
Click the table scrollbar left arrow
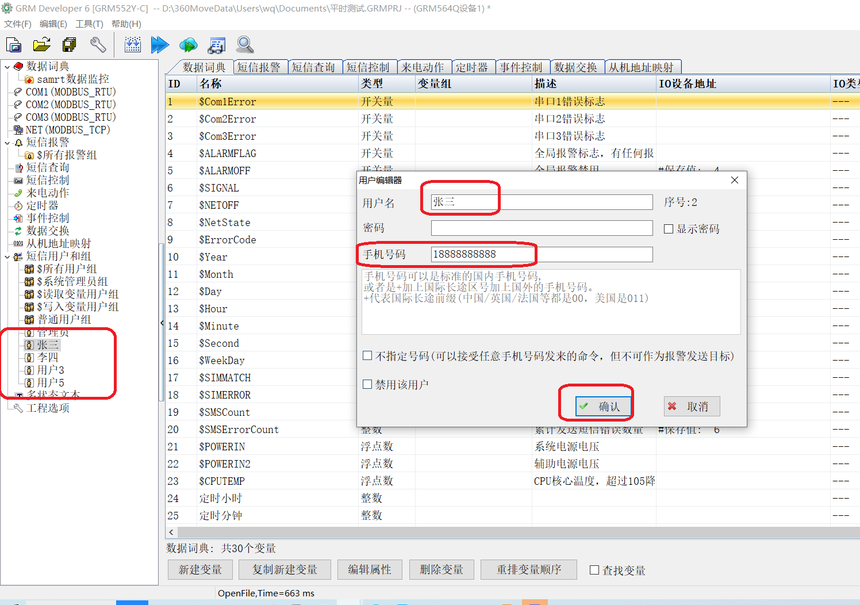click(172, 532)
